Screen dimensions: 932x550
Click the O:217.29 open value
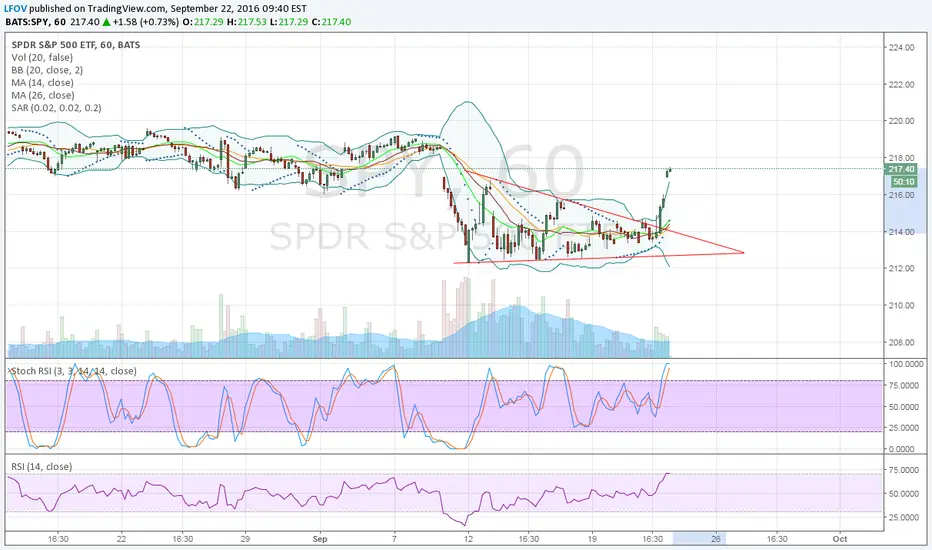click(203, 22)
